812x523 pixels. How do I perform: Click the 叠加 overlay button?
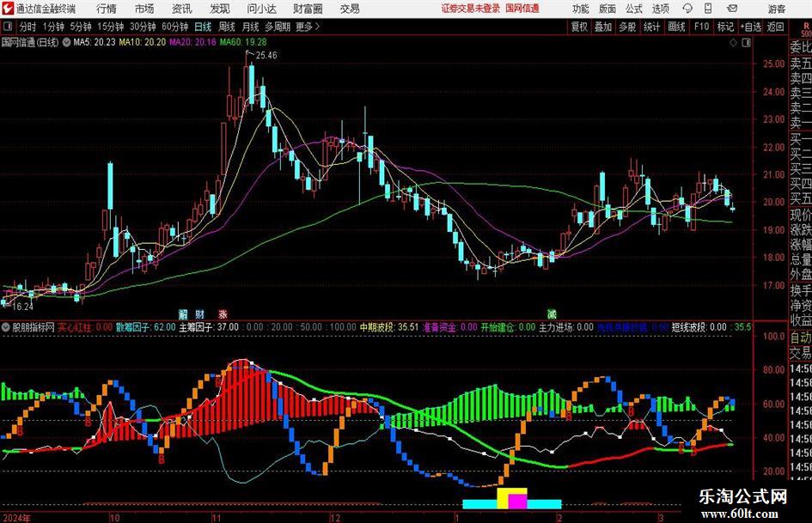(603, 27)
